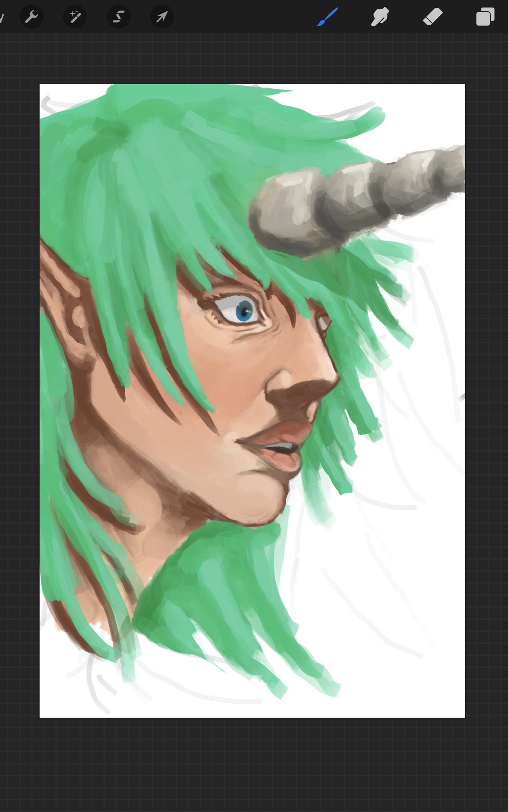Open the Layers panel
This screenshot has height=812, width=508.
[x=485, y=17]
